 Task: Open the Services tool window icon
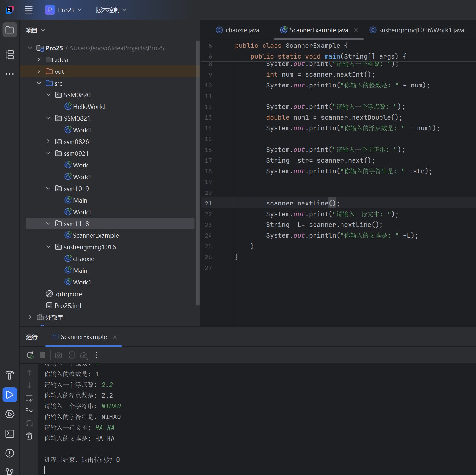[10, 414]
